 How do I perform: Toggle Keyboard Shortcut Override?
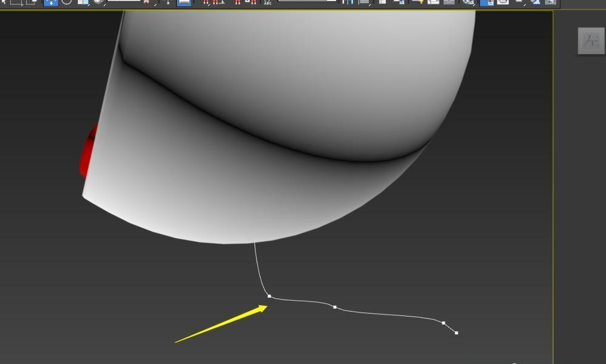point(184,2)
